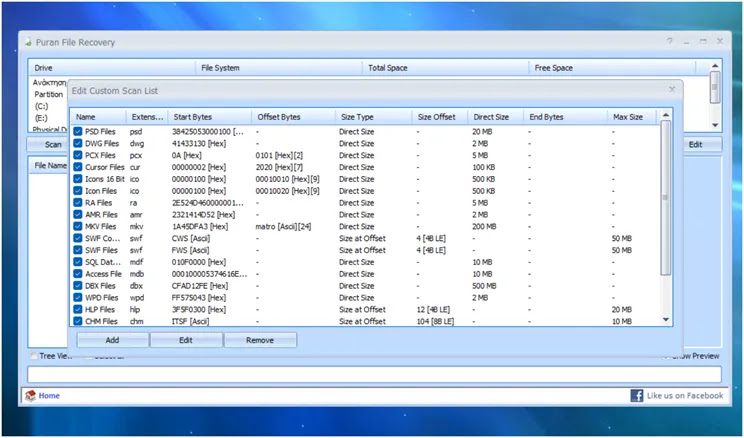The height and width of the screenshot is (438, 744).
Task: Toggle the PCX Files checkbox
Action: click(x=78, y=155)
